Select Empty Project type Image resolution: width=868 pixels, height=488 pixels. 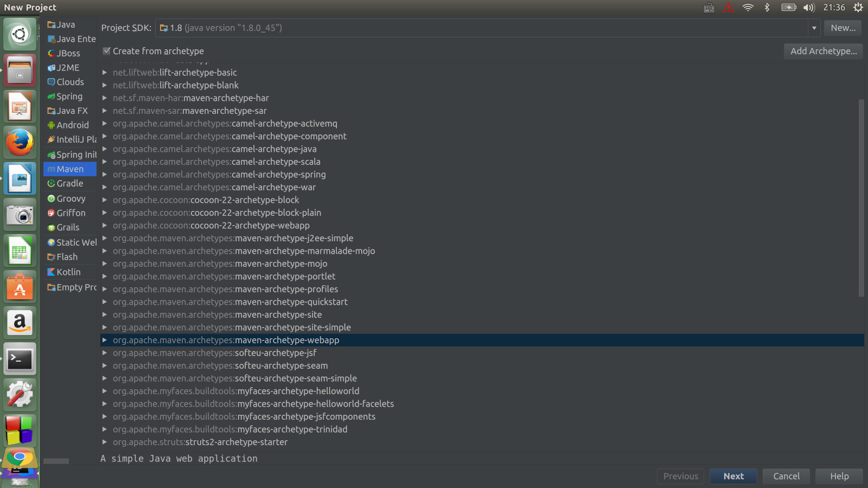point(70,287)
